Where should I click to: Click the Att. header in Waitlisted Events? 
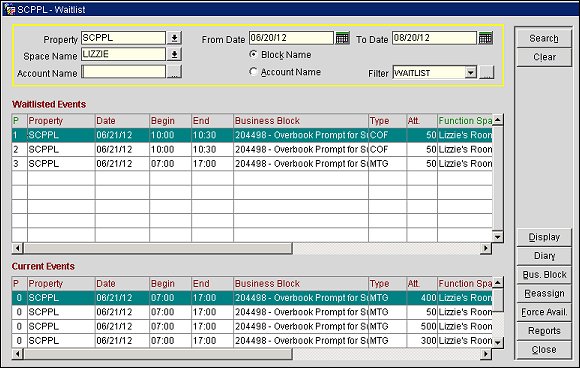pos(422,121)
